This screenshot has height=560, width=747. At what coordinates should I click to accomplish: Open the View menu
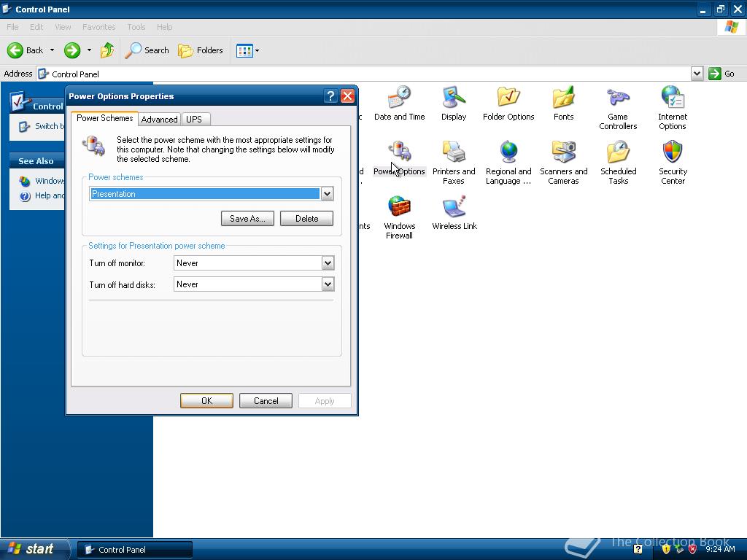click(63, 27)
